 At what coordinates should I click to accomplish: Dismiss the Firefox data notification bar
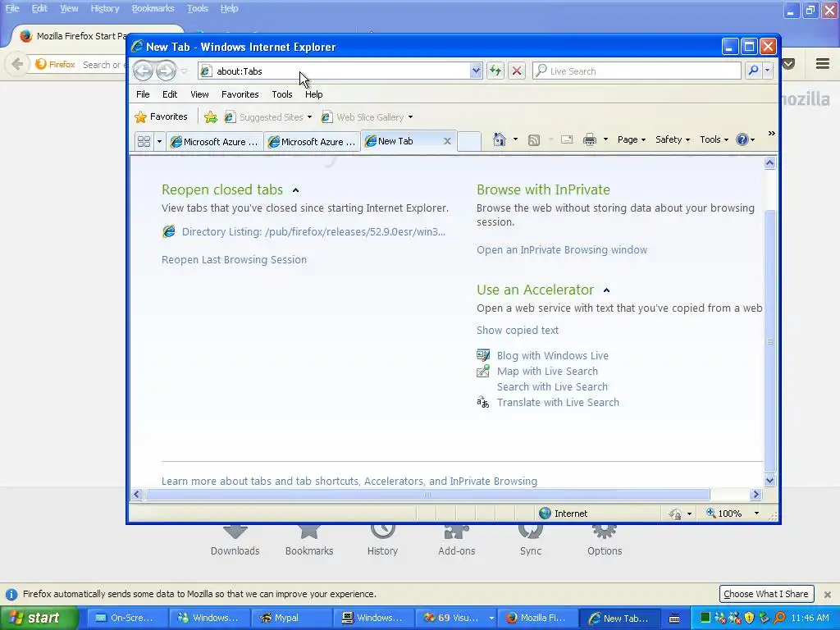click(x=827, y=594)
